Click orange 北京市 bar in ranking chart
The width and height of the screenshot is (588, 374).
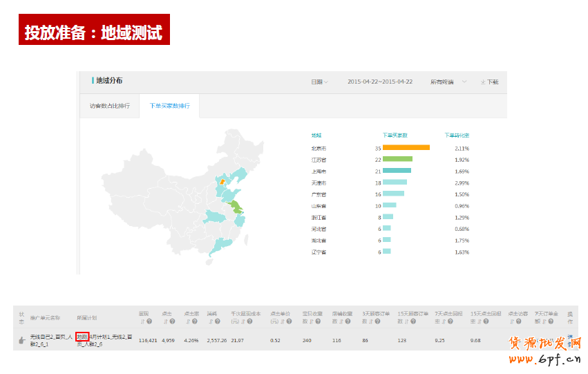point(406,148)
